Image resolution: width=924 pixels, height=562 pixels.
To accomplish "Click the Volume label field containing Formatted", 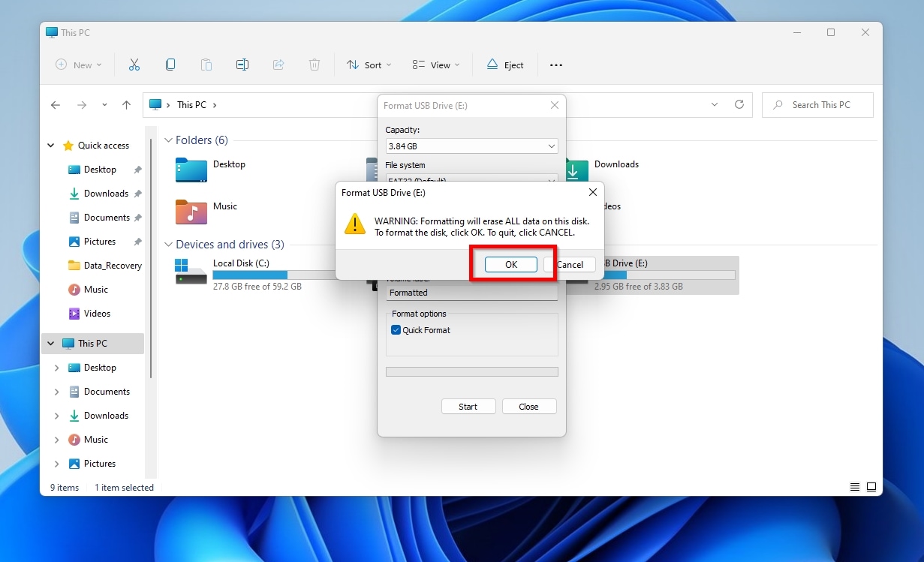I will click(x=471, y=293).
